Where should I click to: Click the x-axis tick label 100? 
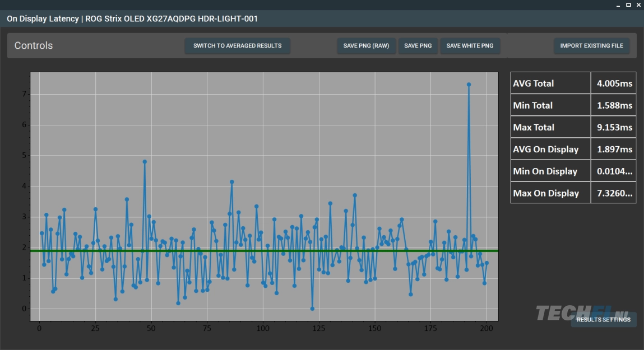point(263,328)
